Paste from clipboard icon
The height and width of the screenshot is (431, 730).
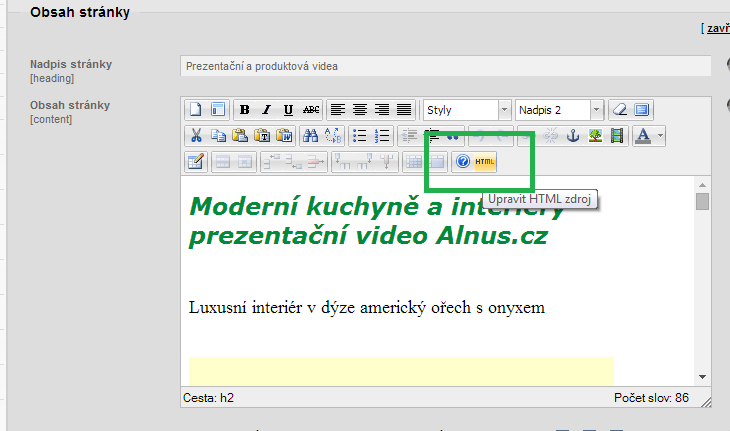coord(240,136)
